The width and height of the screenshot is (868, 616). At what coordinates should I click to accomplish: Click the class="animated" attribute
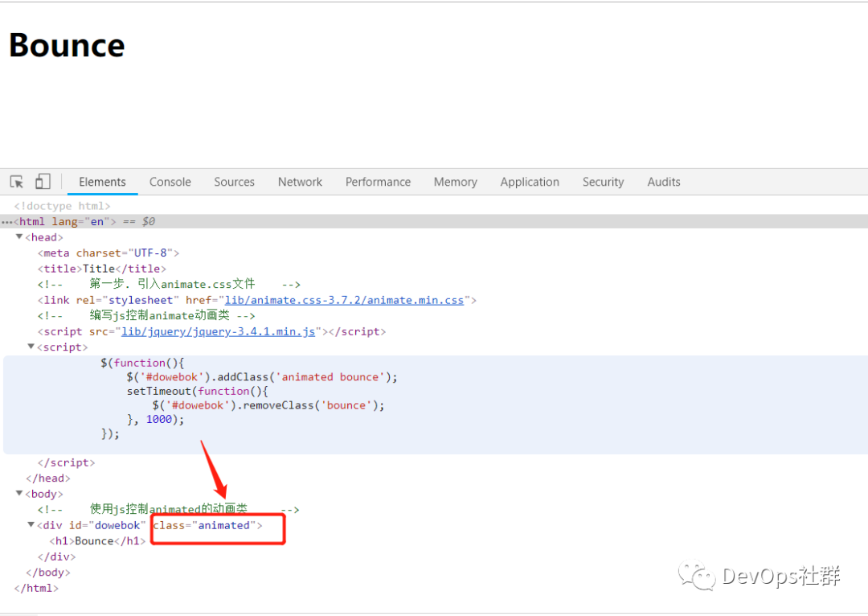click(x=205, y=525)
